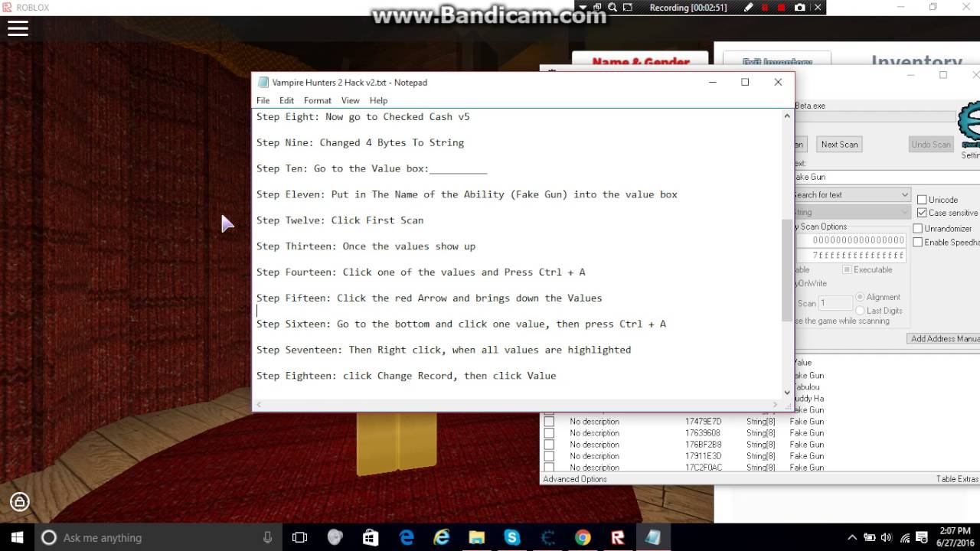
Task: Switch to Notepad taskbar icon
Action: tap(653, 537)
